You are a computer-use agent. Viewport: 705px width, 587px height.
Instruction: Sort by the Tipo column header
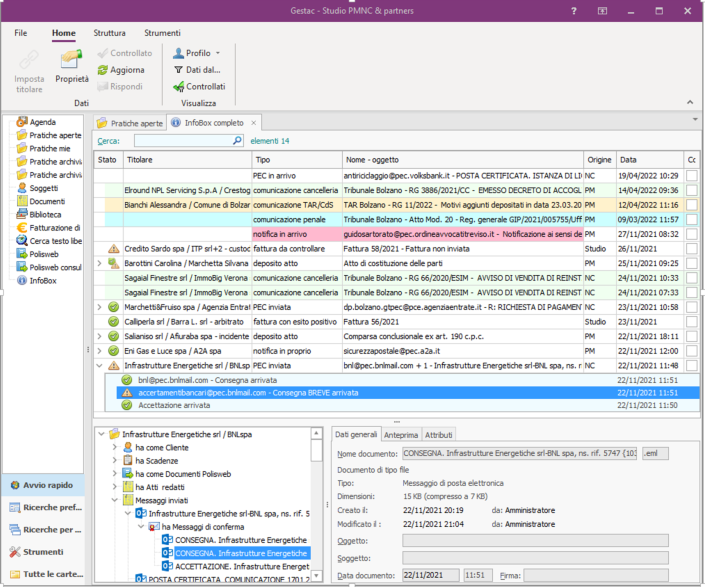(297, 160)
